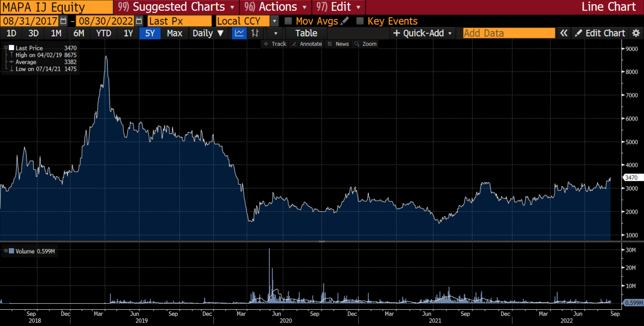Image resolution: width=644 pixels, height=326 pixels.
Task: Select the Annotate tool
Action: (307, 44)
